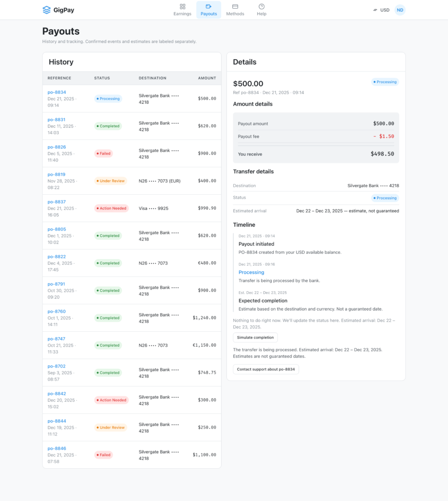Open payout po-8846 link
Viewport: 448px width, 501px height.
tap(57, 449)
